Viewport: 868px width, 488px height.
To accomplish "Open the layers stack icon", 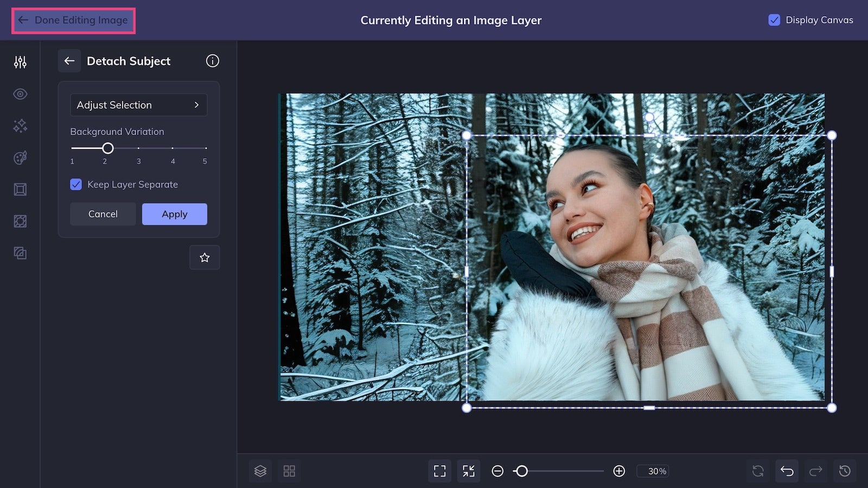I will 260,471.
